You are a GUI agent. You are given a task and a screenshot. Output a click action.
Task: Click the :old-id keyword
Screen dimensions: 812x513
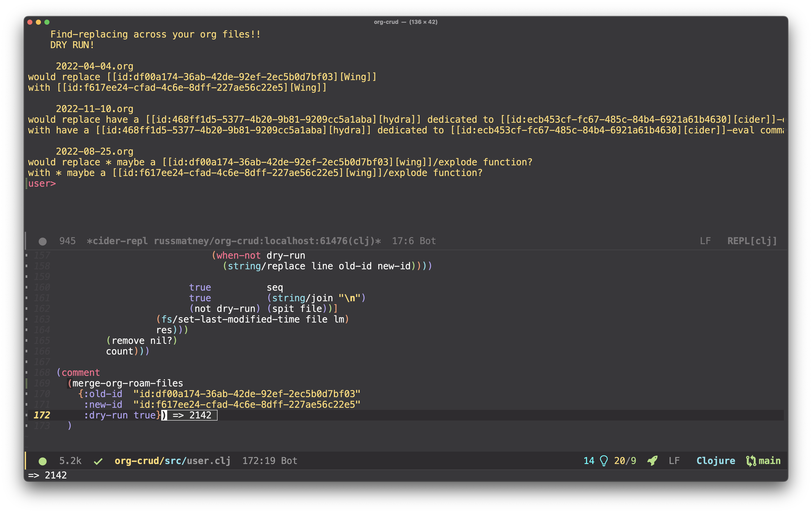(x=103, y=394)
